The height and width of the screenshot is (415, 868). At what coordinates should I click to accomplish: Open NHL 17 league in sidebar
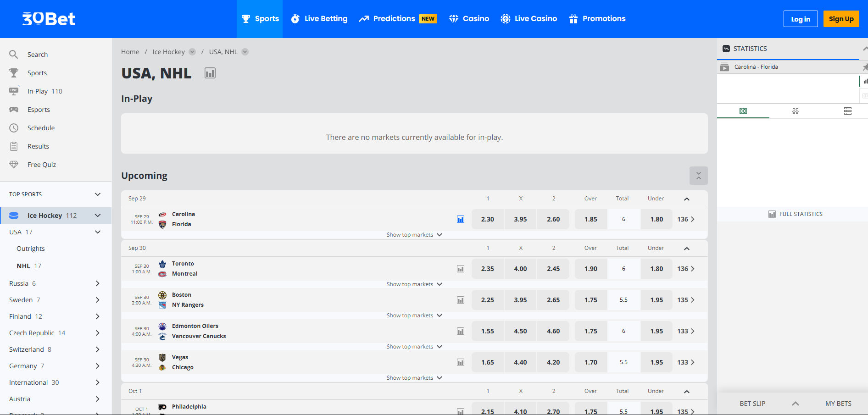29,266
